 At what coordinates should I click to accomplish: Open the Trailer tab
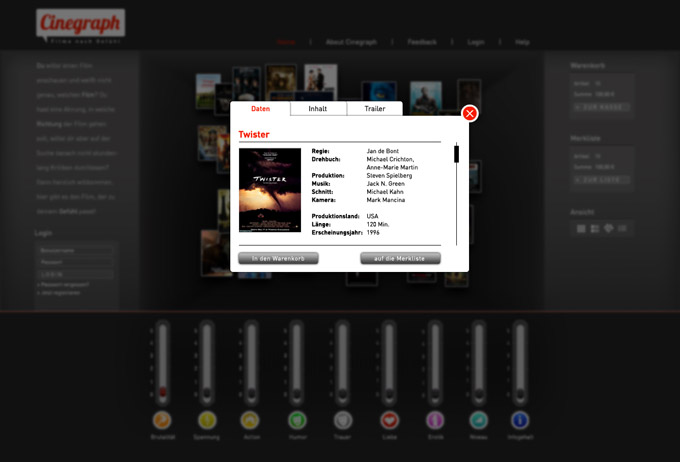(x=374, y=109)
